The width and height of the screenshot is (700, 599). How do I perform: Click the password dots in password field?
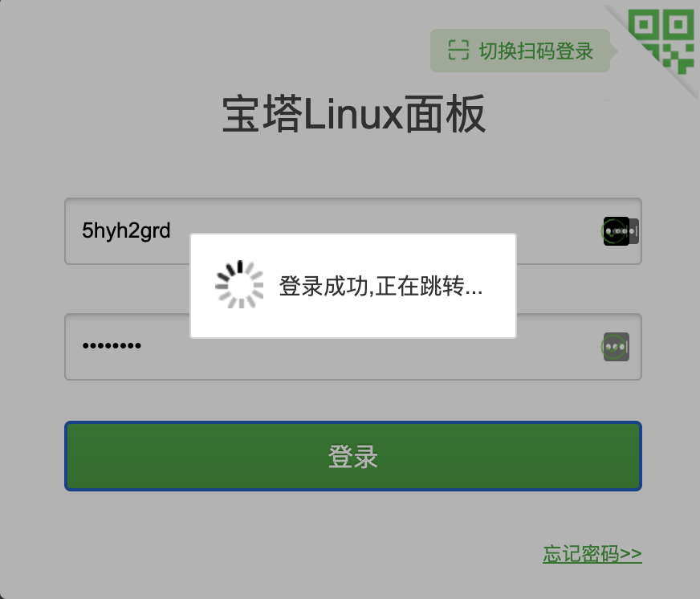(112, 345)
